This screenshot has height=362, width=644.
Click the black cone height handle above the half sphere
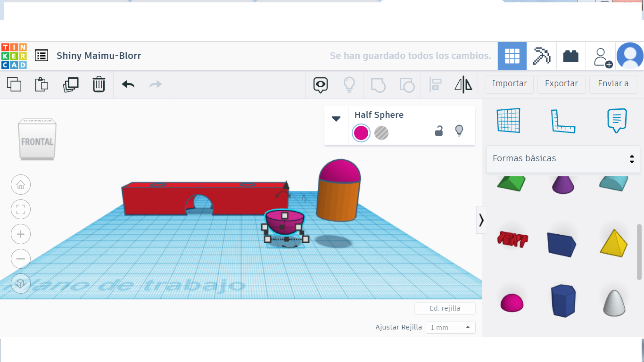click(x=286, y=185)
